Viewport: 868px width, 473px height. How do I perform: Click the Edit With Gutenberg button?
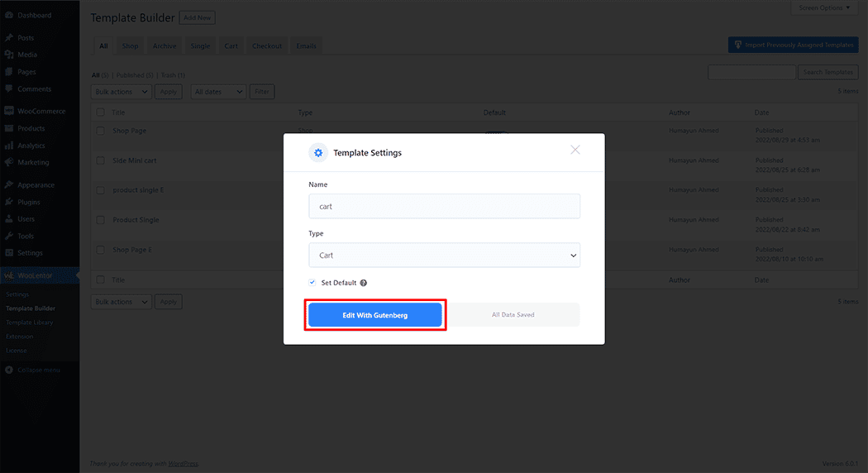pos(374,314)
